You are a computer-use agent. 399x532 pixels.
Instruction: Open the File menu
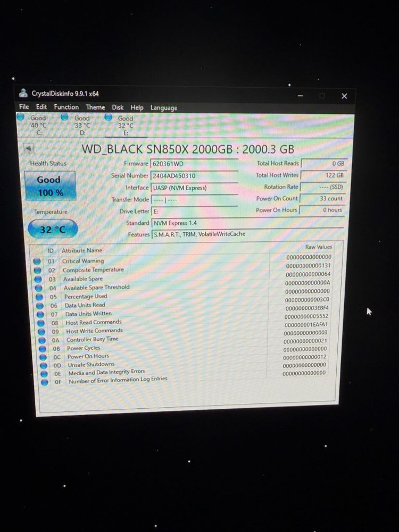tap(24, 106)
